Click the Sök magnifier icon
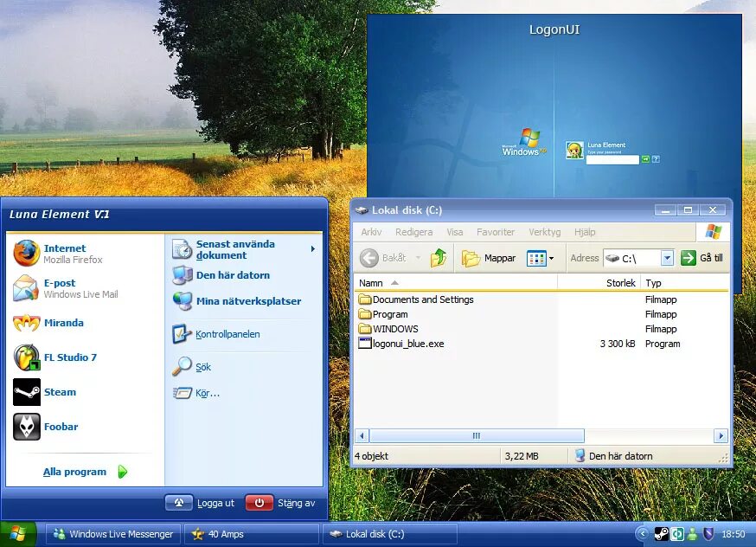This screenshot has height=547, width=756. pos(182,367)
